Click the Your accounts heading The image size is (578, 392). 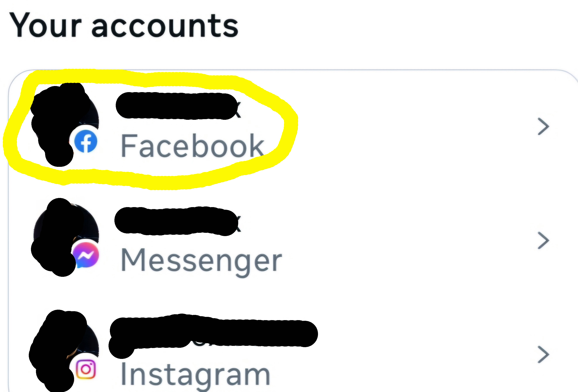124,25
